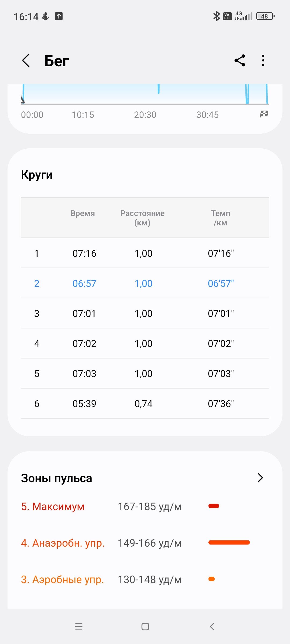The image size is (290, 644).
Task: Tap the Время column header
Action: 83,213
